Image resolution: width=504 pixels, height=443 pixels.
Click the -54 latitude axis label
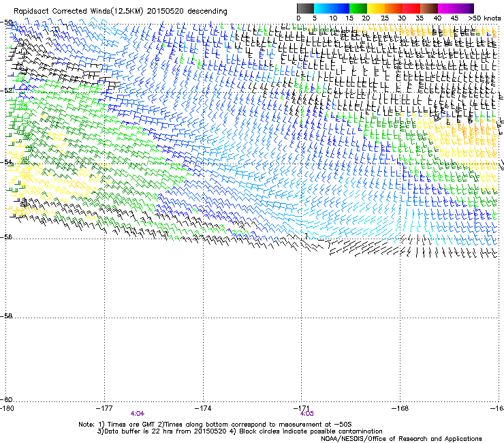coord(6,162)
